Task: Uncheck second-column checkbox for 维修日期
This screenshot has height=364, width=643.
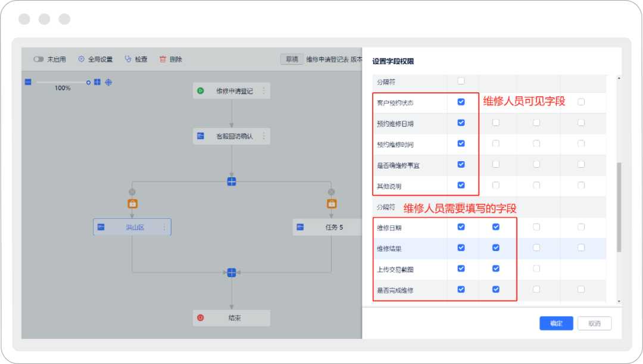Action: click(x=496, y=227)
